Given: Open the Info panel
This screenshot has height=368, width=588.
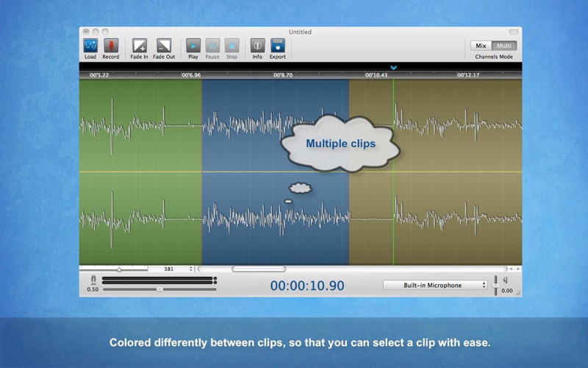Looking at the screenshot, I should [x=257, y=46].
